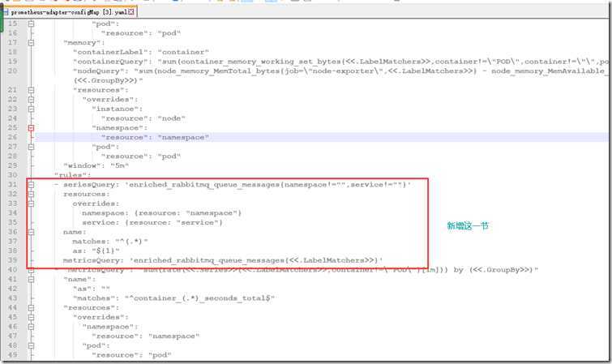Collapse the "resources" block at line 44
This screenshot has width=612, height=364.
point(31,308)
